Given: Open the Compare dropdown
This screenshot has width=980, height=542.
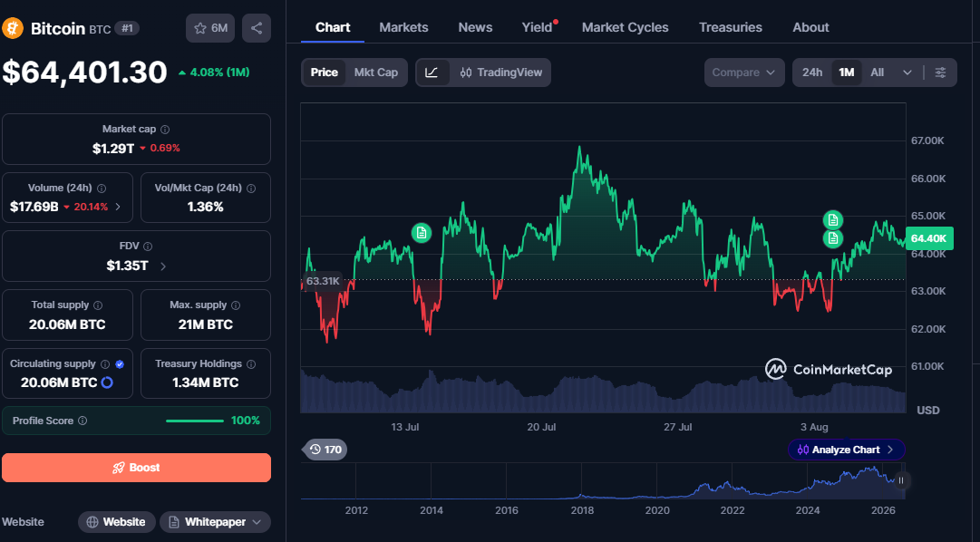Looking at the screenshot, I should click(743, 73).
